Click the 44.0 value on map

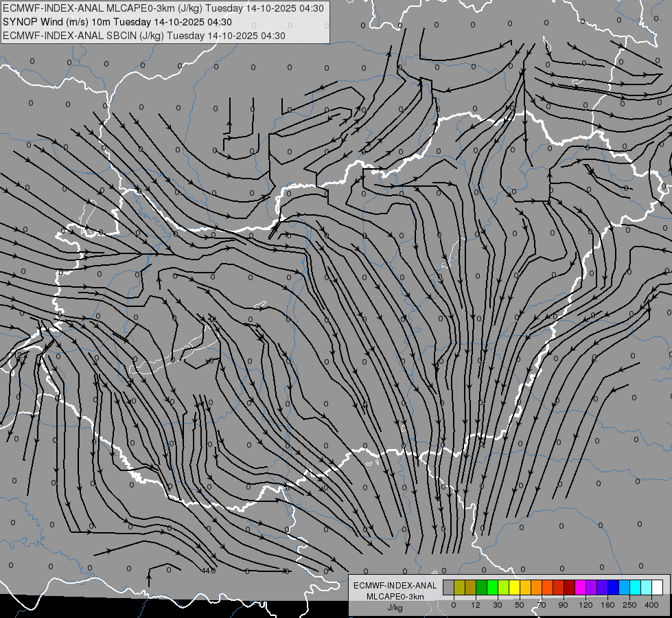(x=208, y=571)
